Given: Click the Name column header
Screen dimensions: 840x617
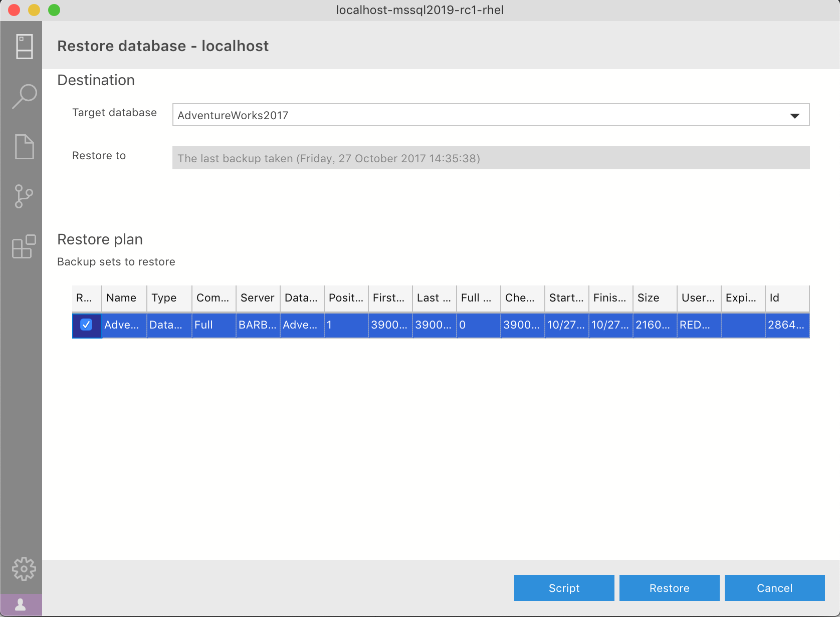Looking at the screenshot, I should 122,298.
